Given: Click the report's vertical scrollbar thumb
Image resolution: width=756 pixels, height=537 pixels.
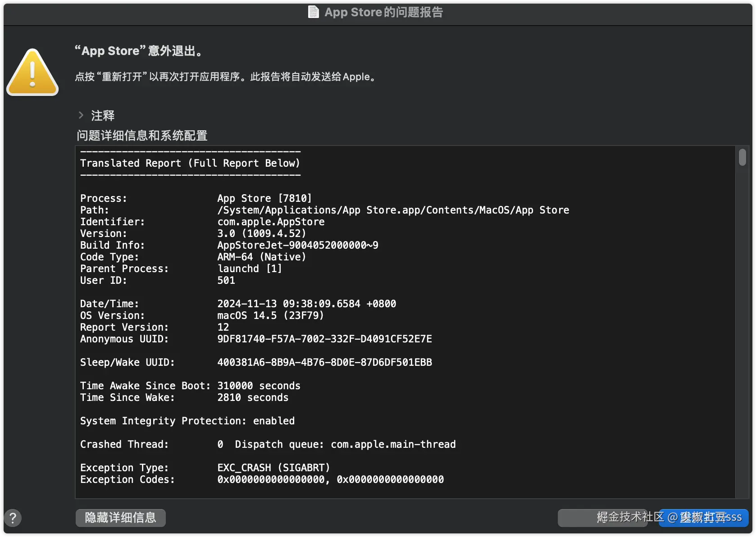Looking at the screenshot, I should pos(742,157).
